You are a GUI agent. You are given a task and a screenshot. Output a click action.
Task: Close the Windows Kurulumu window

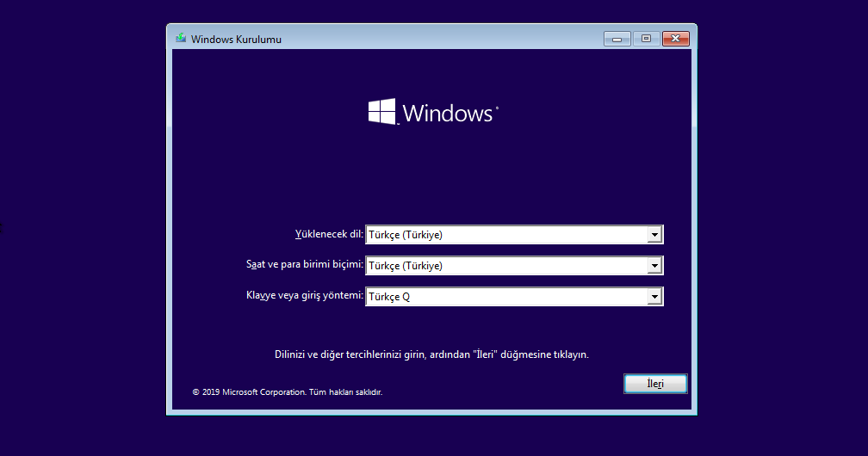pos(676,39)
